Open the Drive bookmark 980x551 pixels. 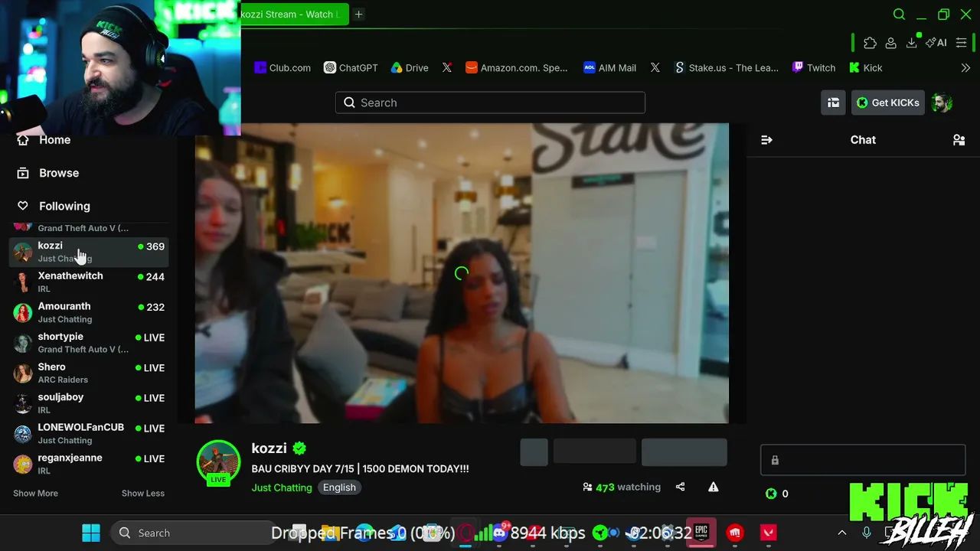(410, 67)
